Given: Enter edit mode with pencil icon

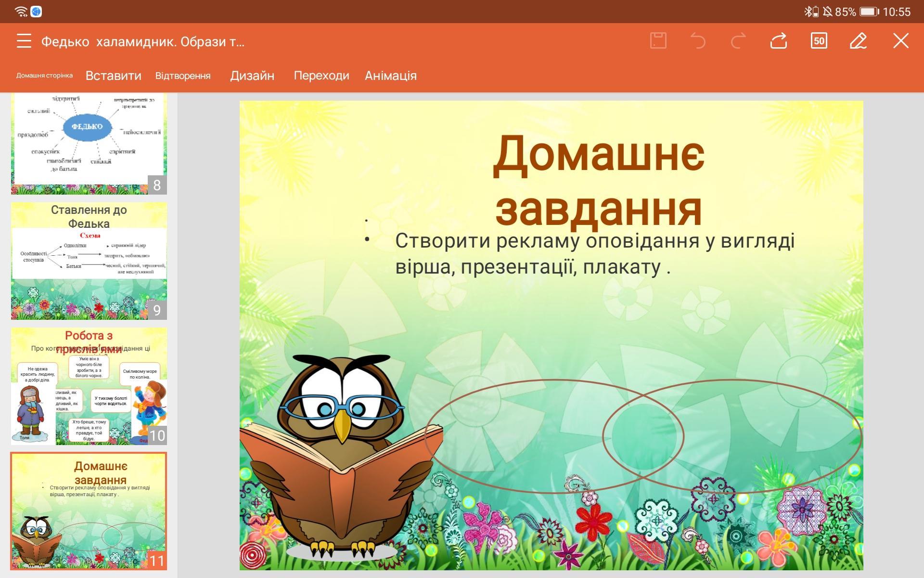Looking at the screenshot, I should tap(859, 41).
